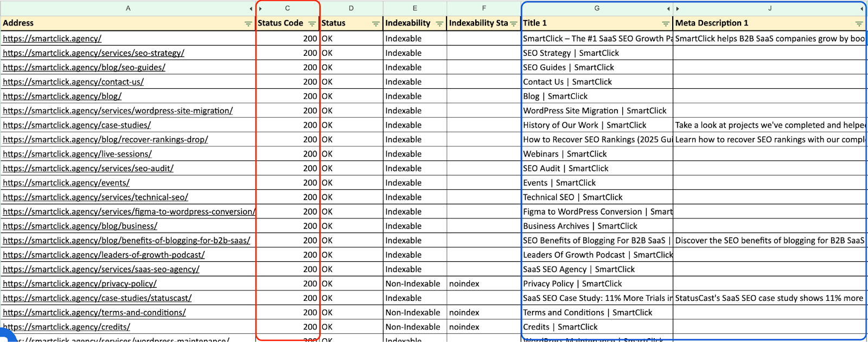The width and height of the screenshot is (868, 342).
Task: Open the Indexability column filter
Action: [439, 24]
